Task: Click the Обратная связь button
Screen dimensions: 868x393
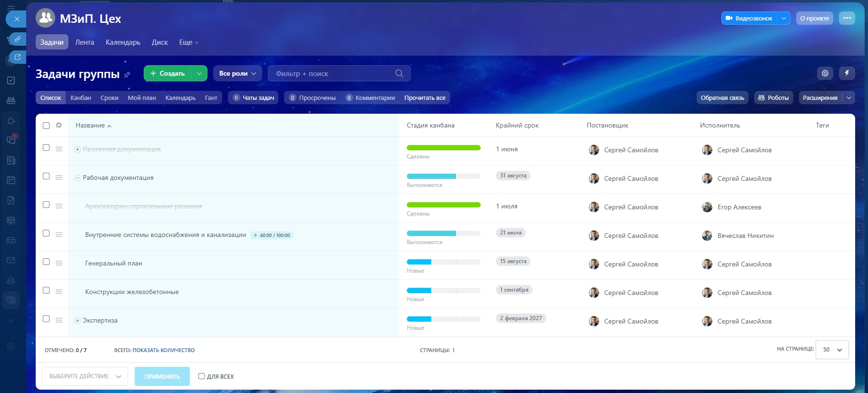Action: tap(722, 98)
